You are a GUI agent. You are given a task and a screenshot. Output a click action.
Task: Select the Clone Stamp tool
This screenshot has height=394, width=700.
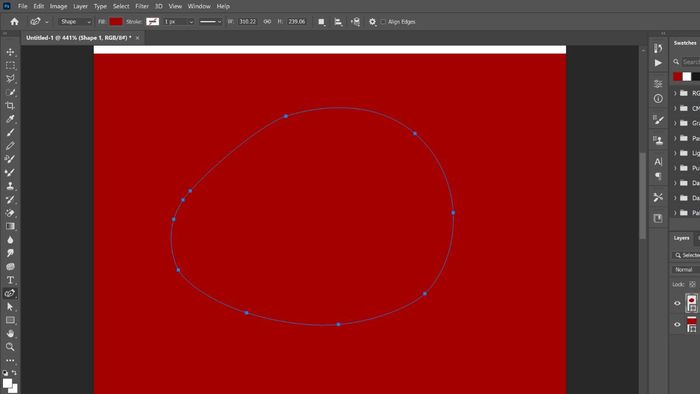tap(10, 186)
